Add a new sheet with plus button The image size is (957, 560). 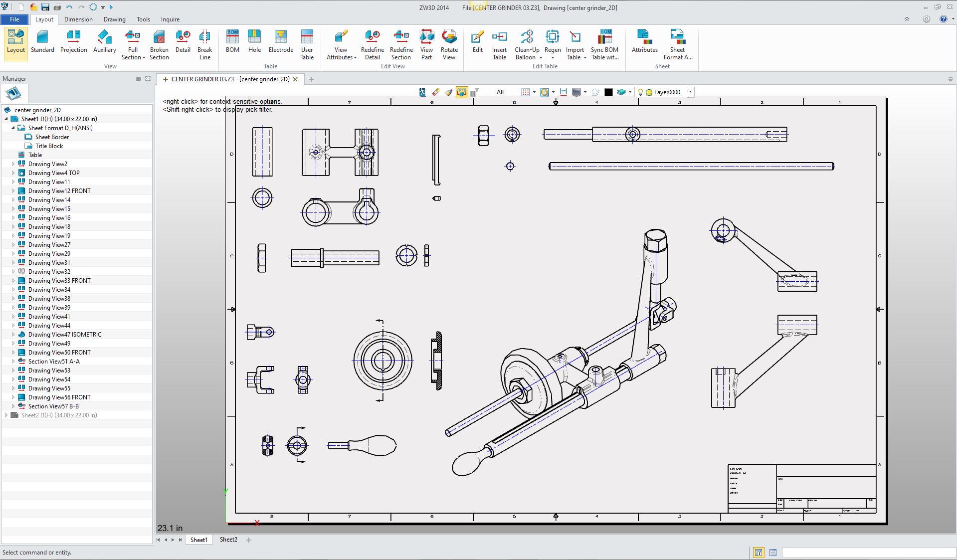point(249,540)
